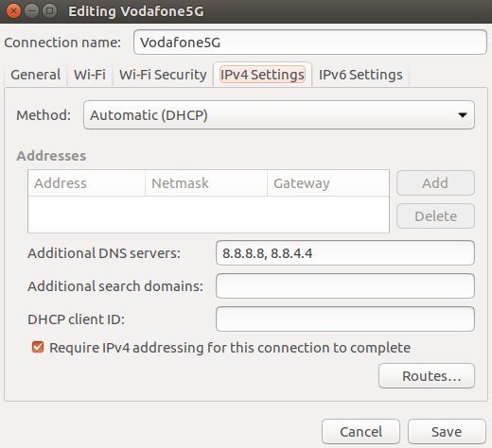
Task: Open the Routes… dialog
Action: point(427,376)
